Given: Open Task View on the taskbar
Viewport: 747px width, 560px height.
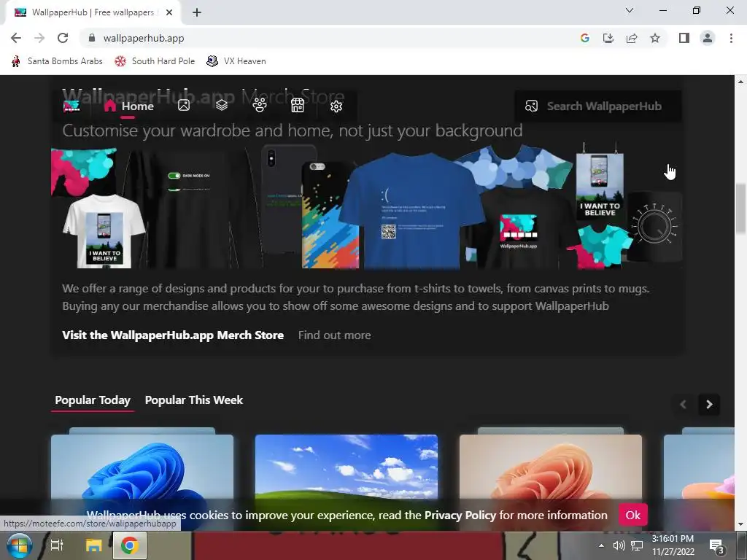Looking at the screenshot, I should [x=57, y=545].
